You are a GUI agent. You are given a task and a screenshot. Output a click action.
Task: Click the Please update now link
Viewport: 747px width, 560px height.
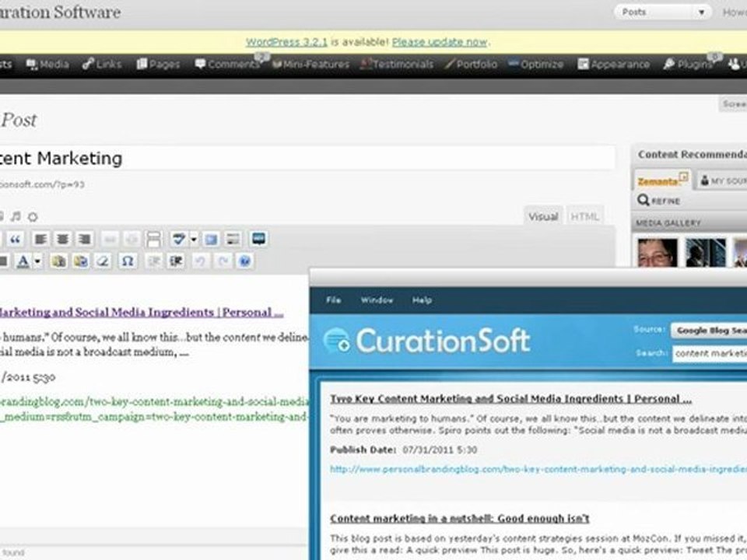(x=440, y=42)
